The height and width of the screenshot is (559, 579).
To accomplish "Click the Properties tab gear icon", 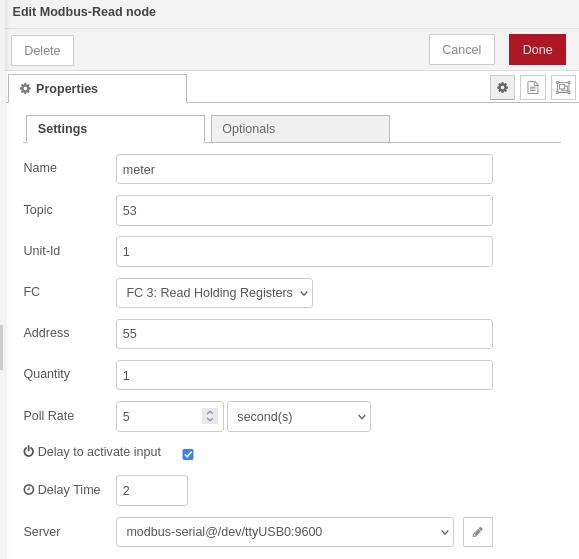I will coord(25,89).
